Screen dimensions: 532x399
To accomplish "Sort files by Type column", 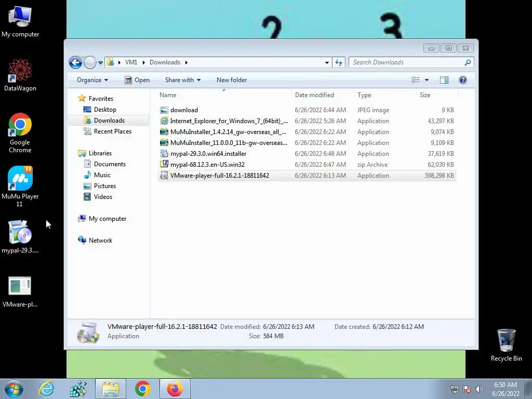I will (x=385, y=95).
